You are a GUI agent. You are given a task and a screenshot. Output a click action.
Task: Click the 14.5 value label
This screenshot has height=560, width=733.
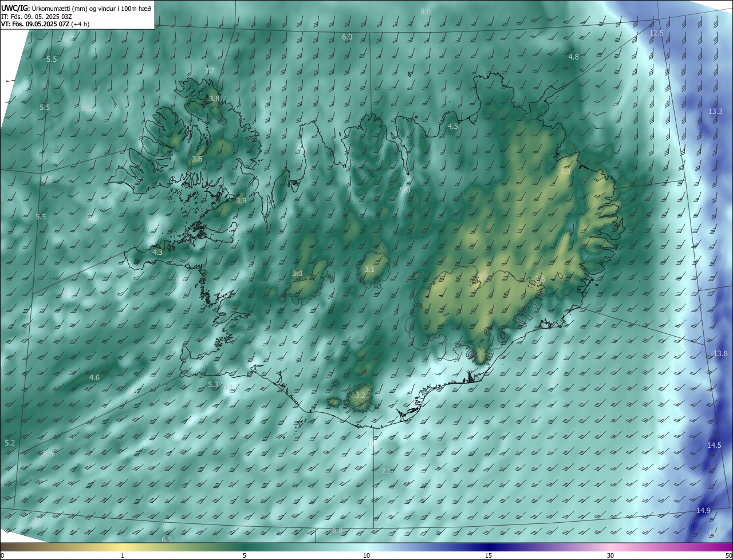pos(714,445)
